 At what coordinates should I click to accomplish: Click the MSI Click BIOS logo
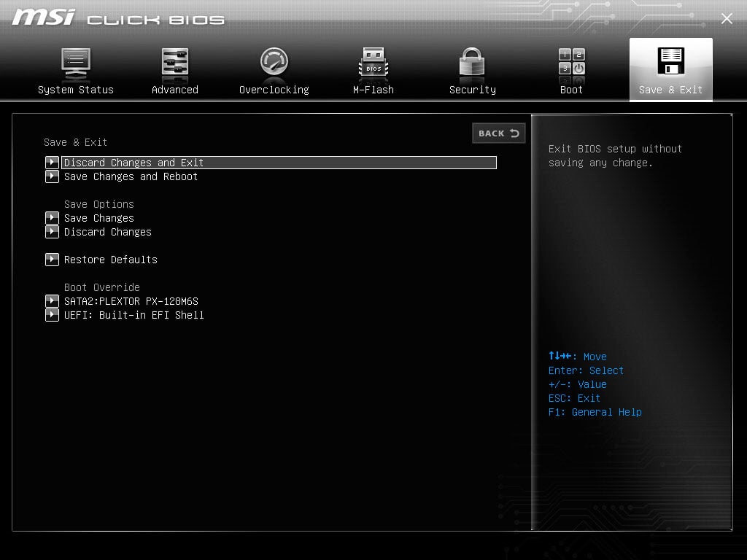tap(117, 17)
